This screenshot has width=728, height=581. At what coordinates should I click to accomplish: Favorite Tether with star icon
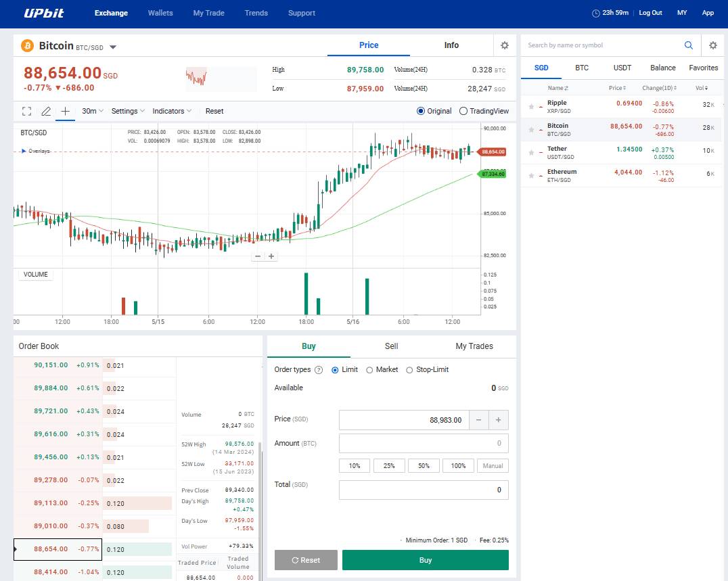531,153
